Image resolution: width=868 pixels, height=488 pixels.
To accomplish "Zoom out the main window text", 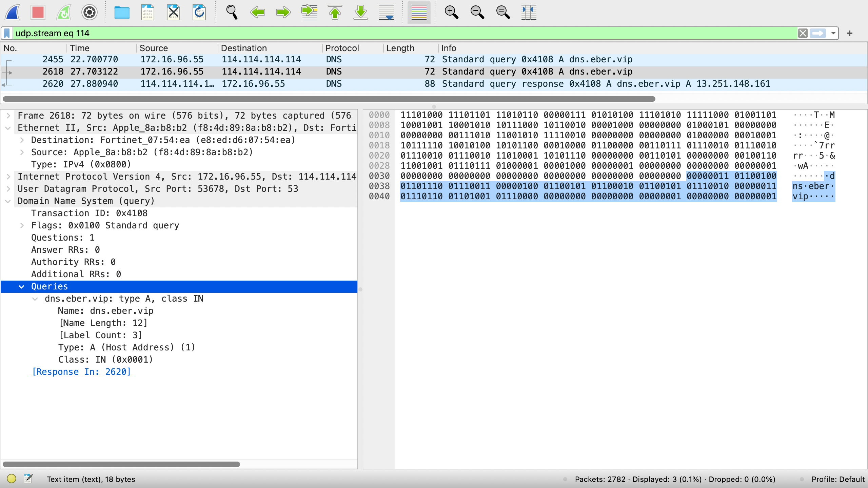I will (477, 13).
